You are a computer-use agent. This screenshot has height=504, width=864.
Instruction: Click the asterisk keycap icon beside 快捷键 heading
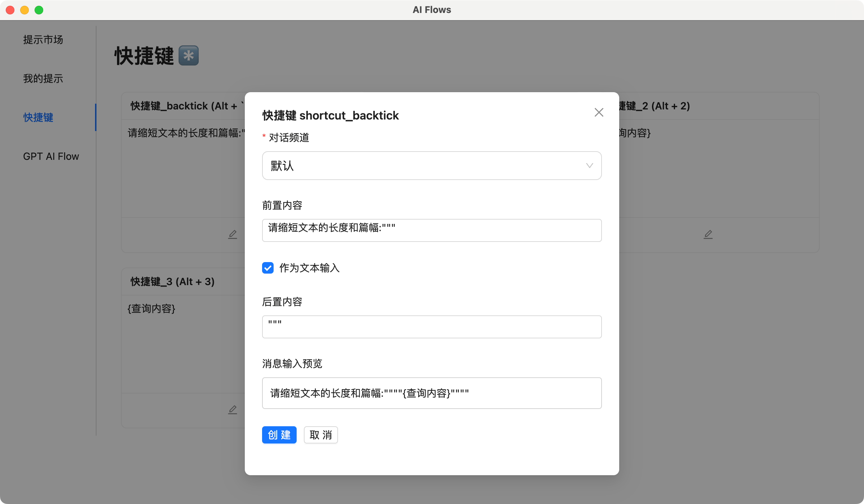tap(189, 56)
